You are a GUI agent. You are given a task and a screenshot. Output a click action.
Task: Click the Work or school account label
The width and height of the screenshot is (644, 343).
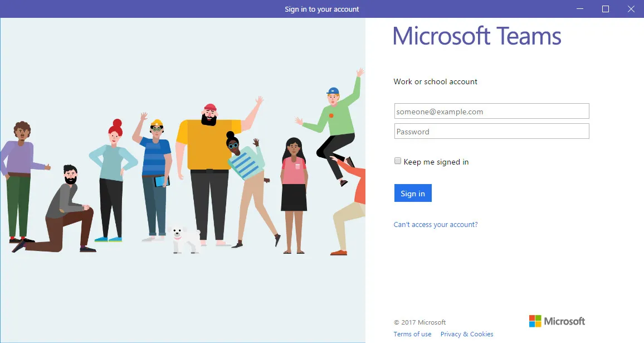[x=435, y=81]
